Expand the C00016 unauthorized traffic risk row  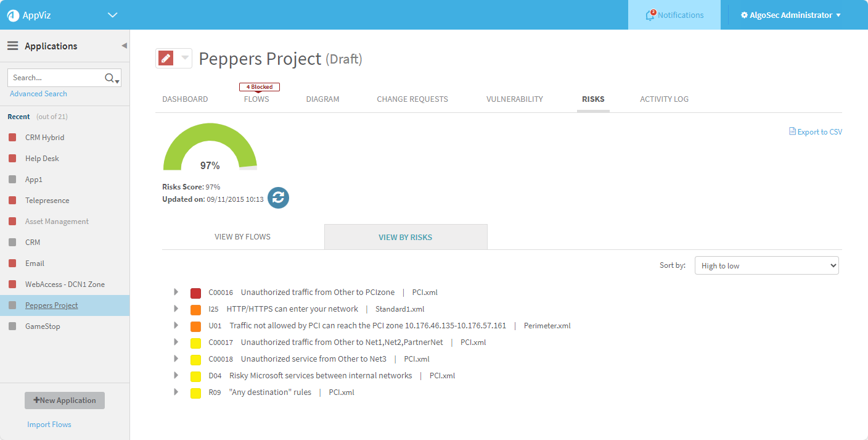[176, 292]
